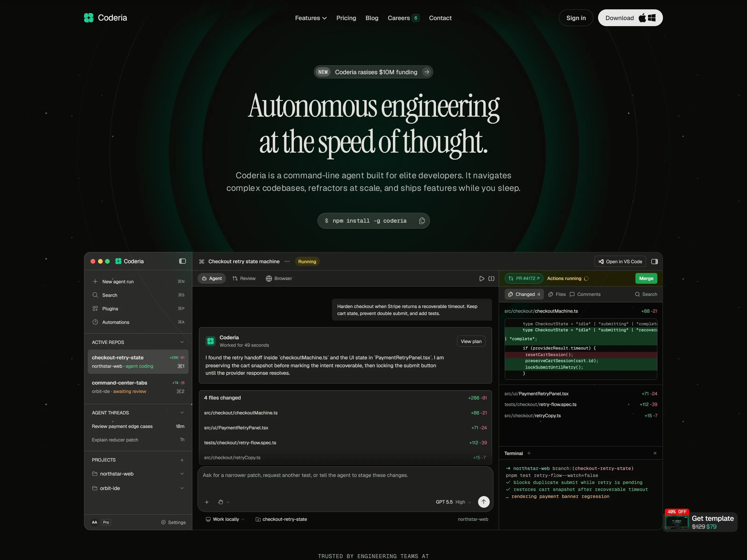Collapse the ACTIVE REPOS section

click(x=182, y=342)
